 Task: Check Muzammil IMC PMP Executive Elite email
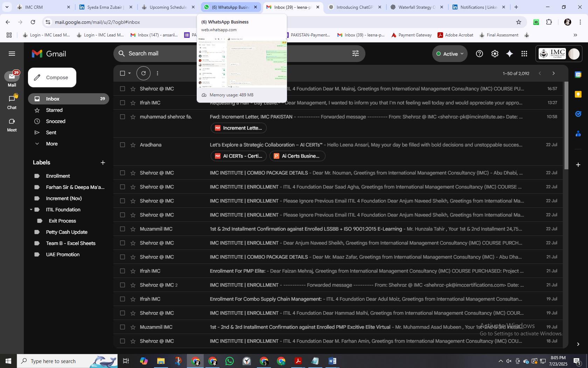click(x=122, y=327)
